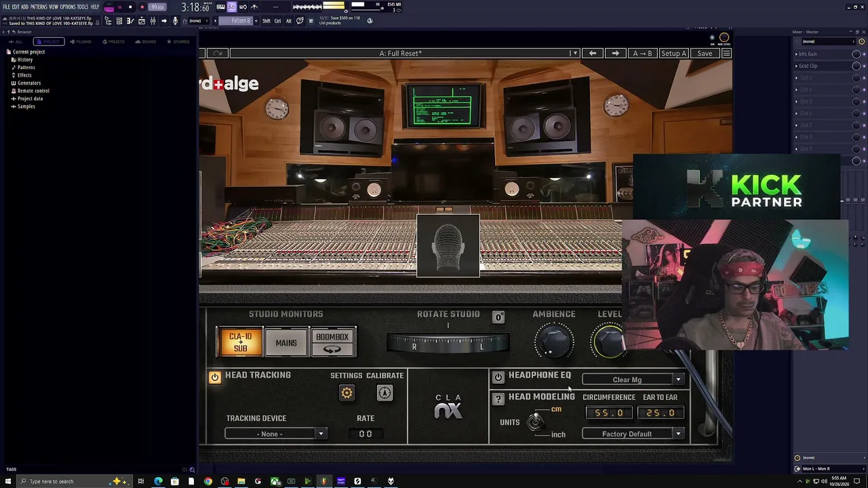Select the CLA-10 Sub studio monitors
The height and width of the screenshot is (488, 868).
[240, 342]
